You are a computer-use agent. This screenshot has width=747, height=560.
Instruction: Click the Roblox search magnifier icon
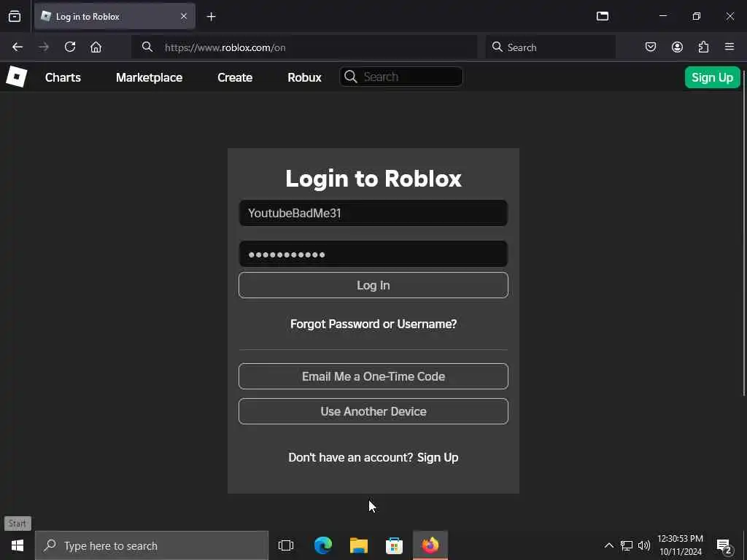pyautogui.click(x=351, y=77)
